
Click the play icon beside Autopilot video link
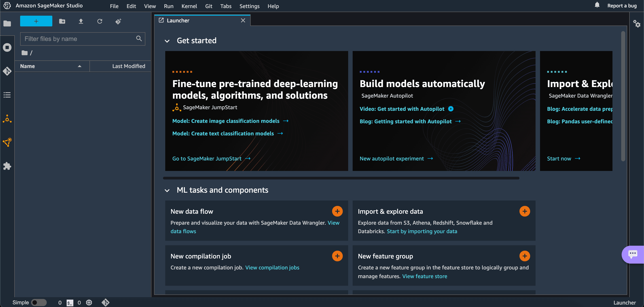coord(451,109)
